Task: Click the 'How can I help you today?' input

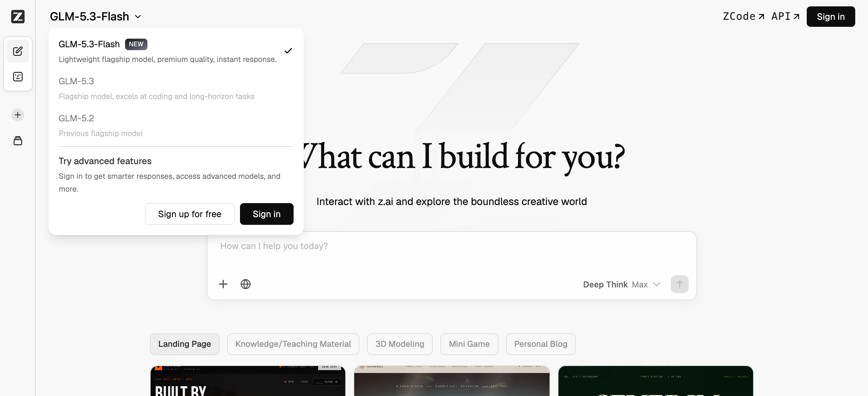Action: pyautogui.click(x=452, y=246)
